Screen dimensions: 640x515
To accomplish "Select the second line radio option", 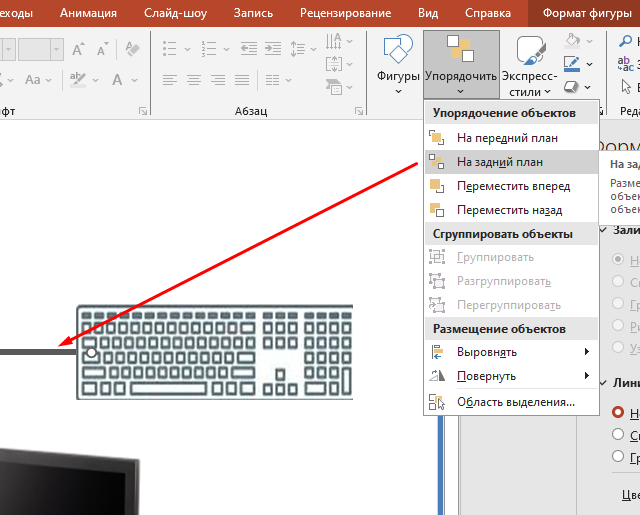I will 618,434.
